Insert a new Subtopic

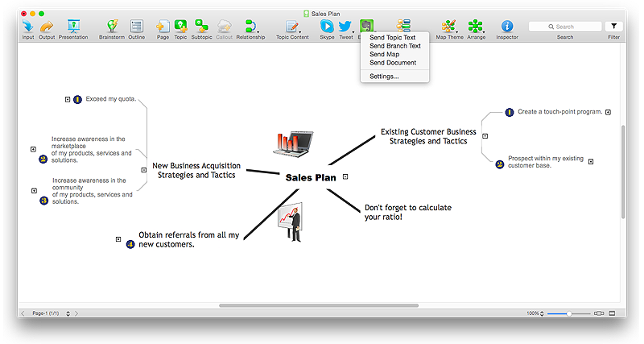201,27
